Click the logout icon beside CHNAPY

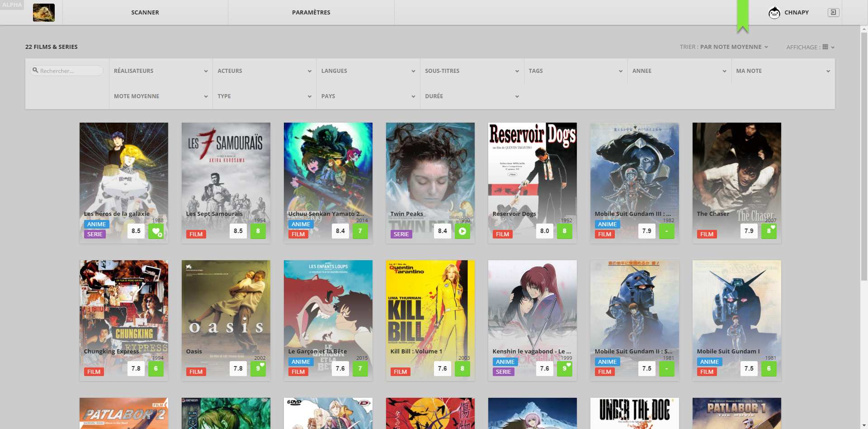pos(833,12)
